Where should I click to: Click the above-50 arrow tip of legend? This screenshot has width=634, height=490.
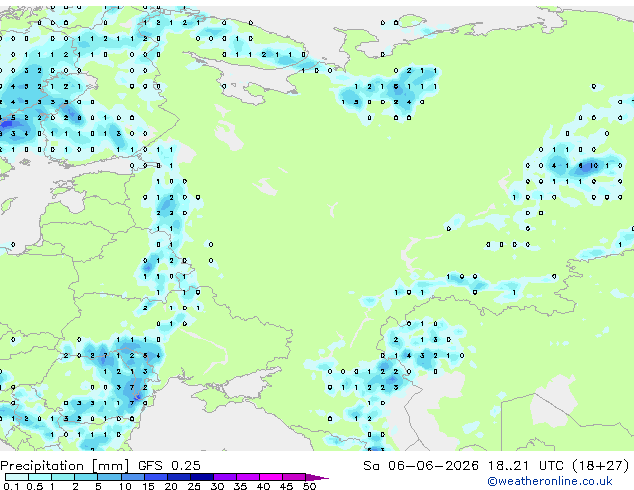[317, 477]
